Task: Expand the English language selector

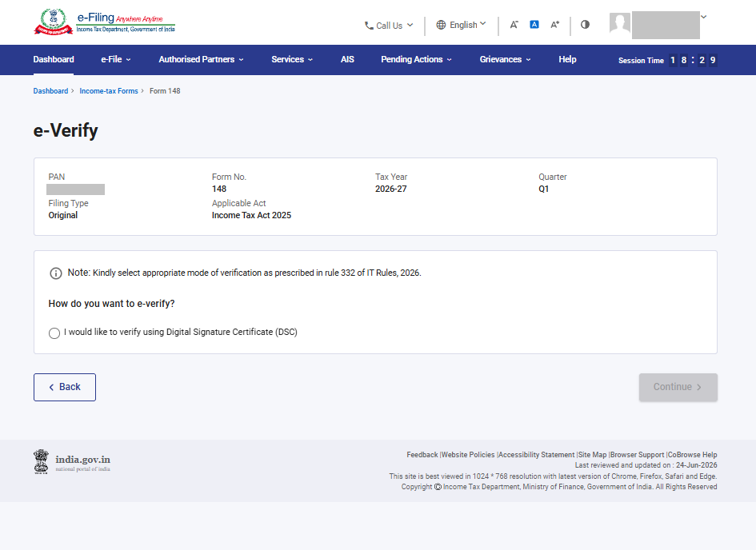Action: pyautogui.click(x=461, y=25)
